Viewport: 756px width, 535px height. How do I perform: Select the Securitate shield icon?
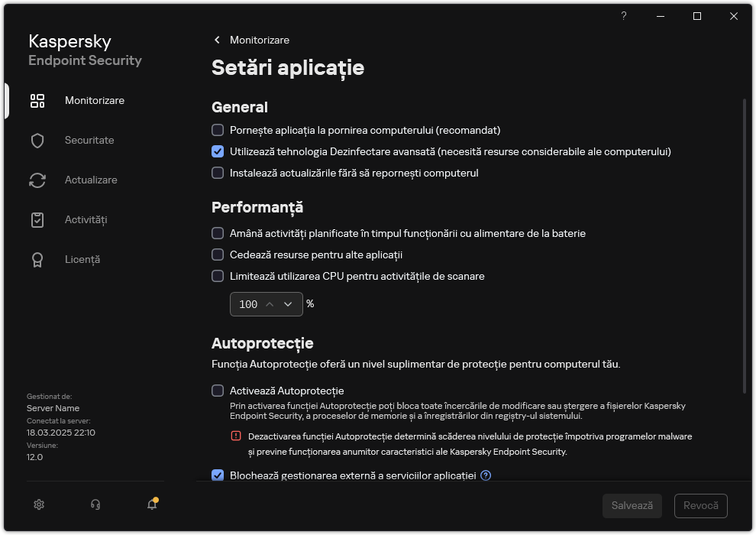point(37,140)
